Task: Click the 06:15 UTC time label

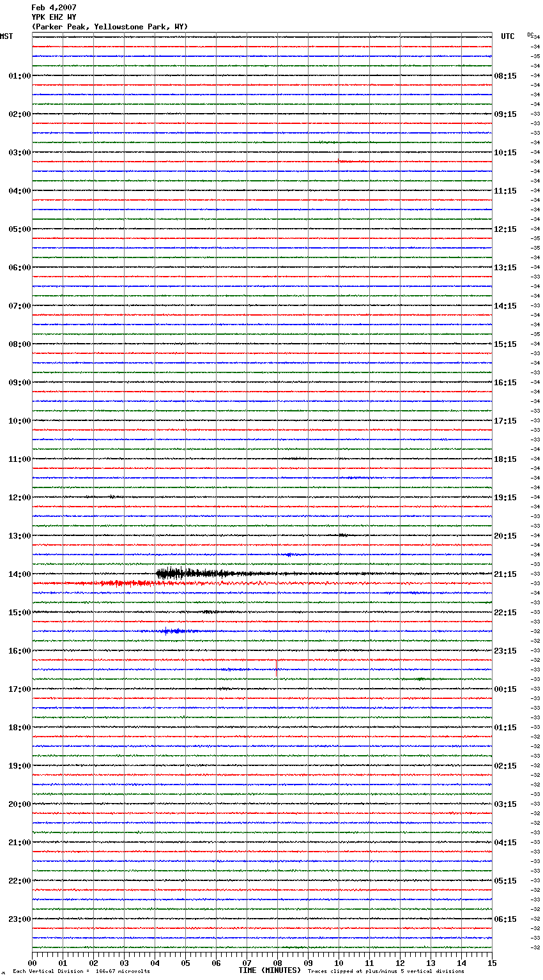Action: coord(505,919)
